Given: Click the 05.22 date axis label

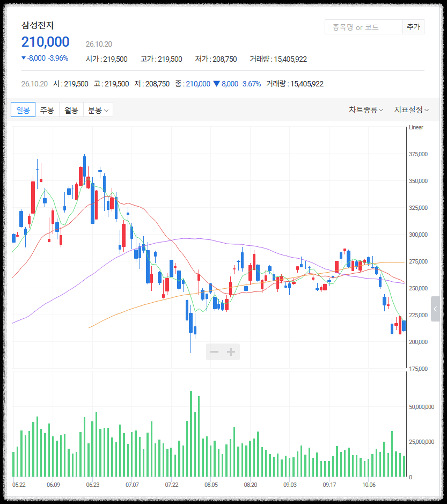Looking at the screenshot, I should (x=19, y=485).
